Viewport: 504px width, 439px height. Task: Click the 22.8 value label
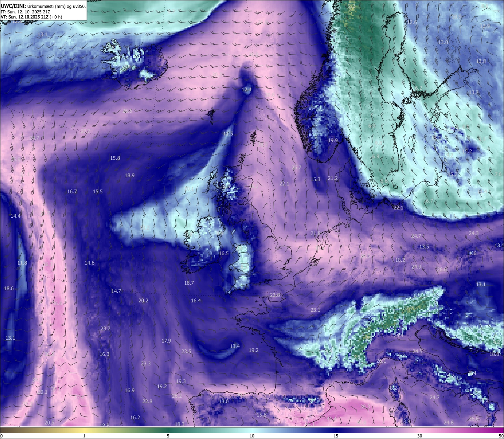coord(147,402)
